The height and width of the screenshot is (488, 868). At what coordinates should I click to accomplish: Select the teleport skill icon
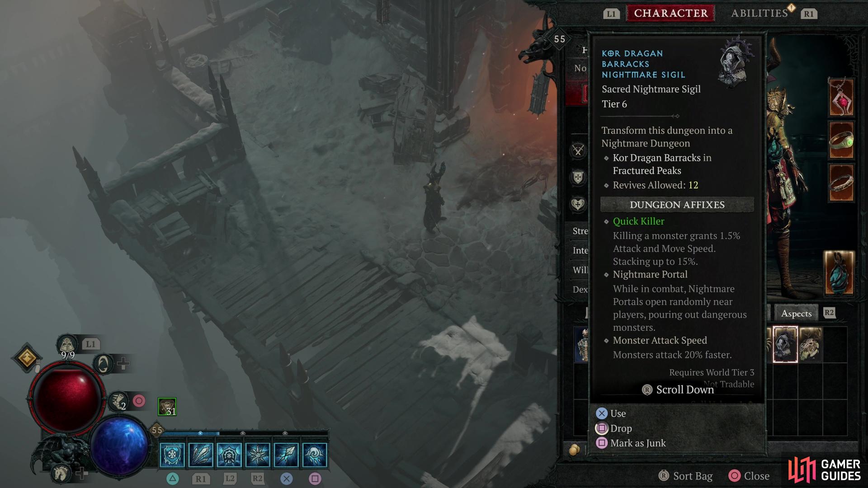(286, 454)
